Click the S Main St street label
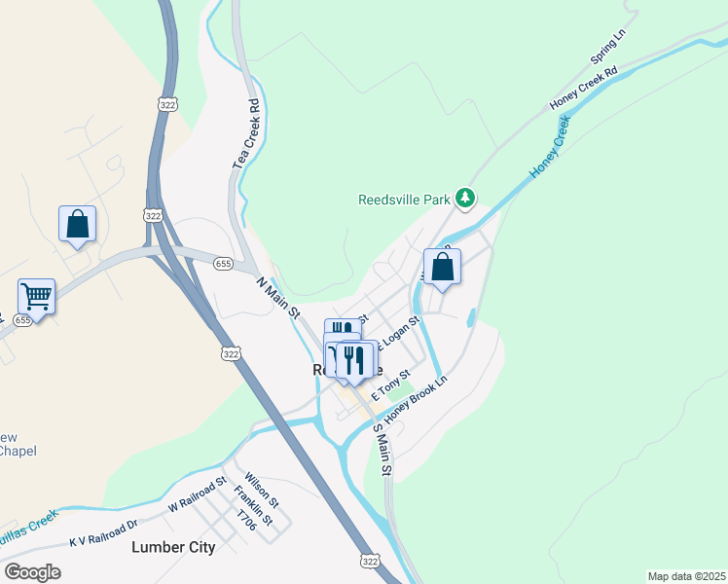The height and width of the screenshot is (584, 728). pyautogui.click(x=383, y=450)
